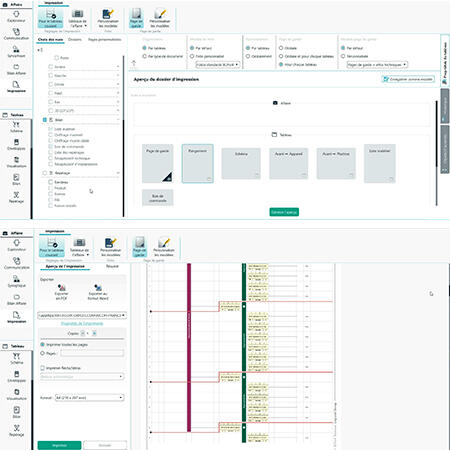Screen dimensions: 450x450
Task: Open the Format 'A4' paper size dropdown
Action: pos(89,398)
